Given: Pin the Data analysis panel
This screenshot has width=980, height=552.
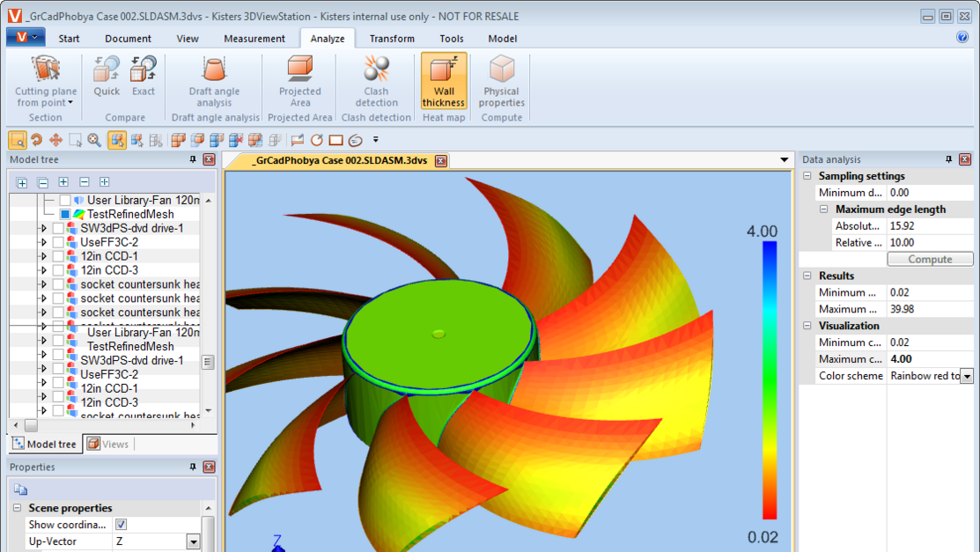Looking at the screenshot, I should pos(948,159).
